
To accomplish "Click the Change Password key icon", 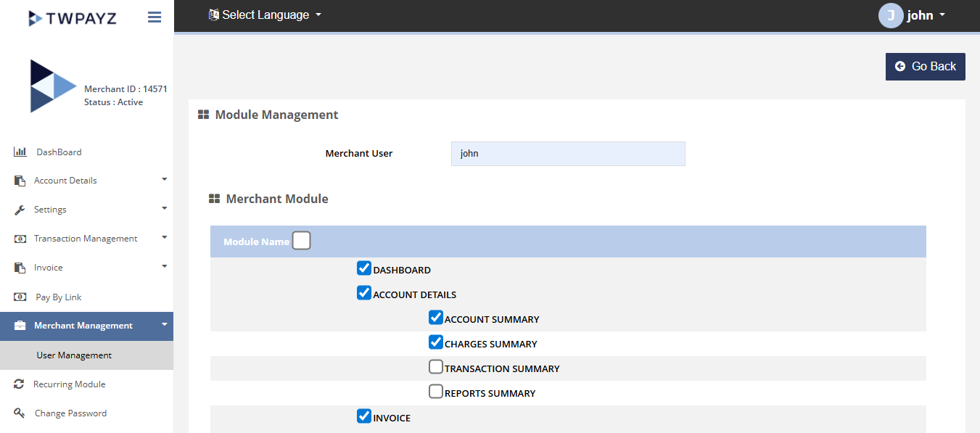I will click(20, 413).
